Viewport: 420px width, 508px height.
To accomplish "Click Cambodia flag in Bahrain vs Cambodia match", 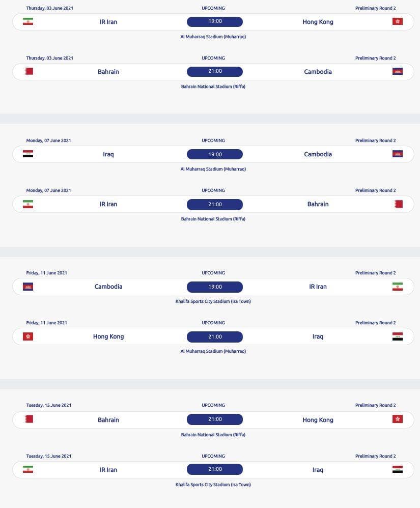I will [397, 71].
